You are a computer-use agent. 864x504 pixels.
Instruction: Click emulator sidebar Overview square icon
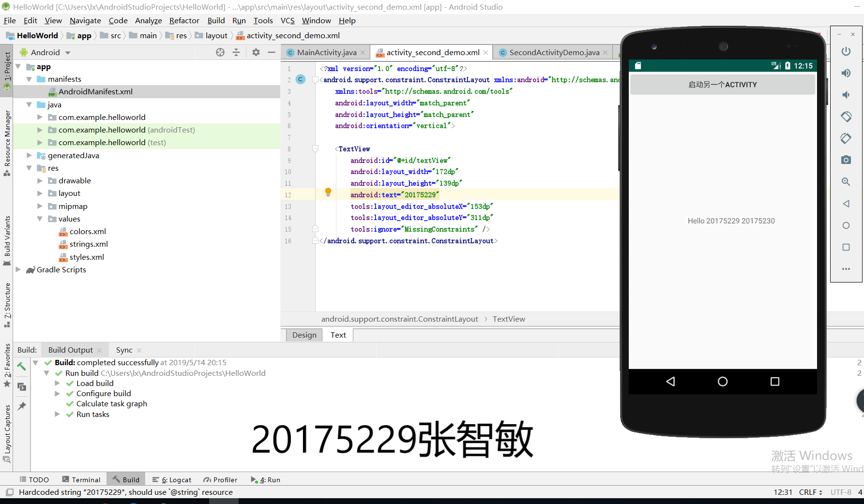pos(846,247)
